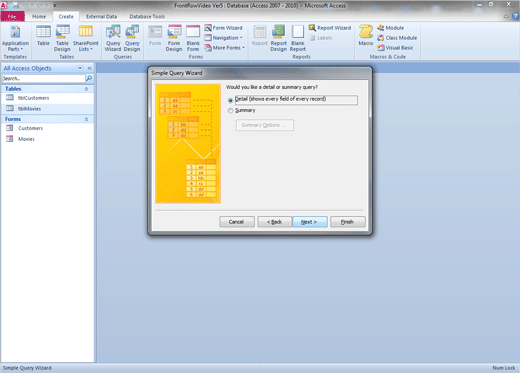
Task: Launch Query Design from the ribbon
Action: (x=132, y=38)
